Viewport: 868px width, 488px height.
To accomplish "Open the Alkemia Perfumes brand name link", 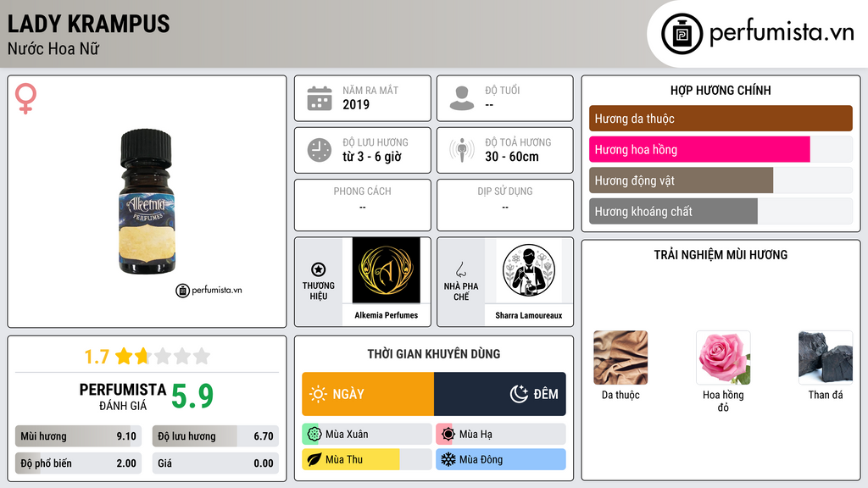I will point(386,315).
